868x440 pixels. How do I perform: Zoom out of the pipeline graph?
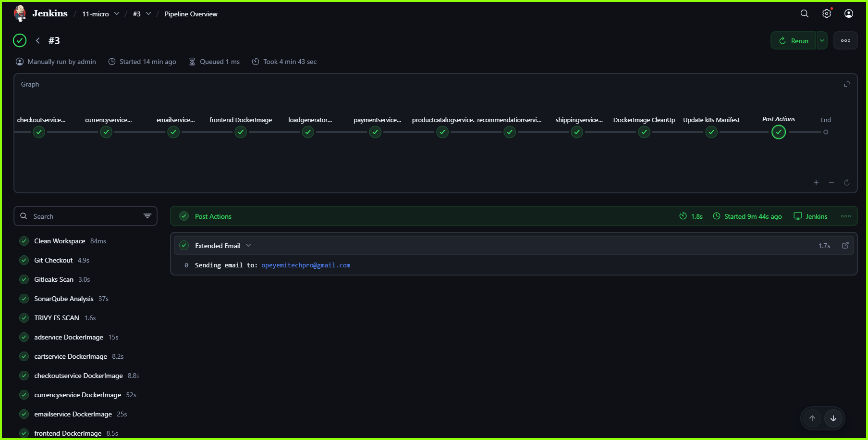point(831,182)
